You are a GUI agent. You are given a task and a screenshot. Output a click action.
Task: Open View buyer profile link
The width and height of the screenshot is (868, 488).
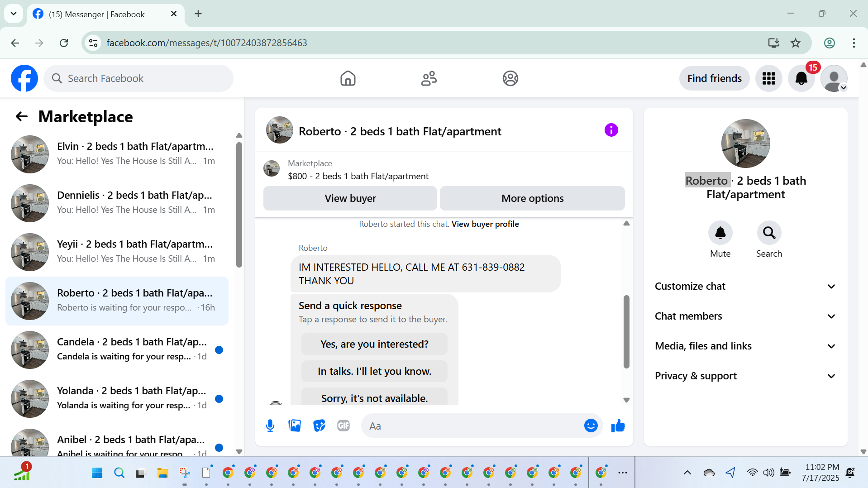tap(485, 224)
